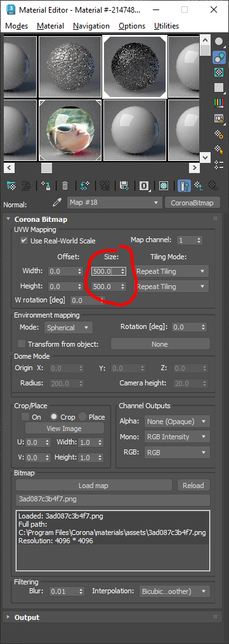This screenshot has height=644, width=229.
Task: Toggle checkered Background for sample slots
Action: click(219, 72)
